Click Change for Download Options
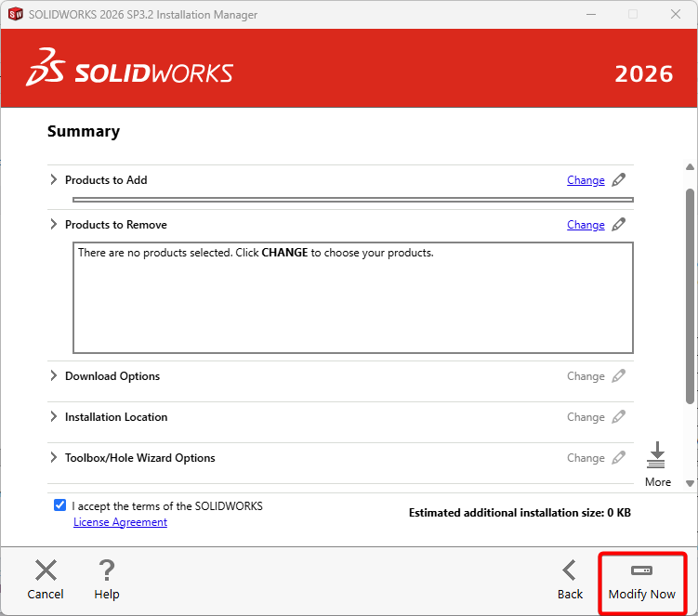Image resolution: width=698 pixels, height=616 pixels. (x=586, y=376)
